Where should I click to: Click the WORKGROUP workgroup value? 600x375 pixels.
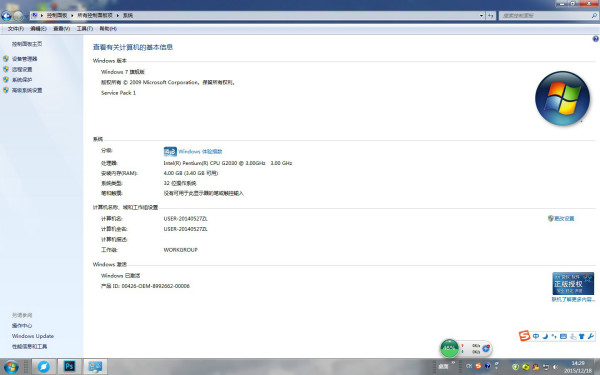(181, 250)
